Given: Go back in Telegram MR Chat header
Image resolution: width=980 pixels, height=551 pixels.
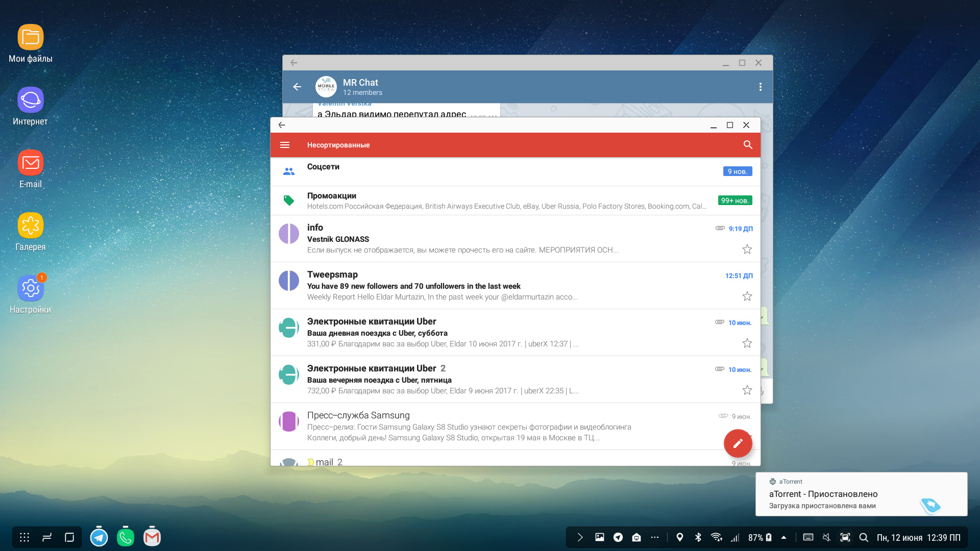Looking at the screenshot, I should coord(297,87).
